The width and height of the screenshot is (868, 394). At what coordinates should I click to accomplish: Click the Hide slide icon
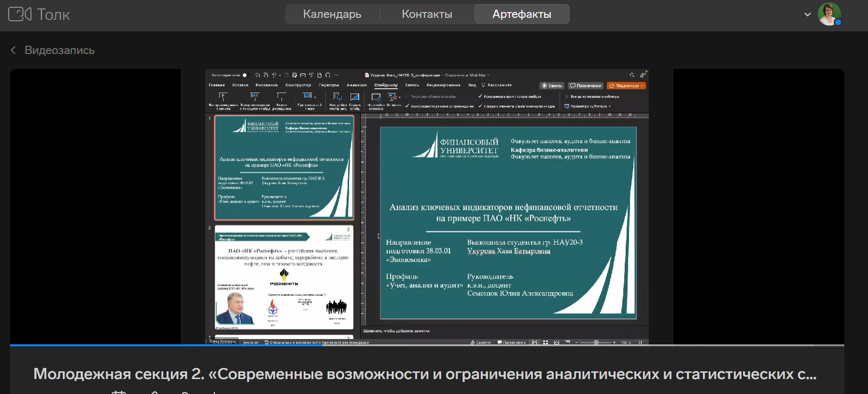click(x=355, y=96)
